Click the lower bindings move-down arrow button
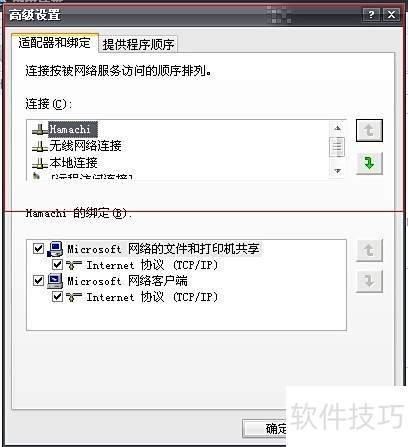Image resolution: width=408 pixels, height=447 pixels. click(369, 281)
